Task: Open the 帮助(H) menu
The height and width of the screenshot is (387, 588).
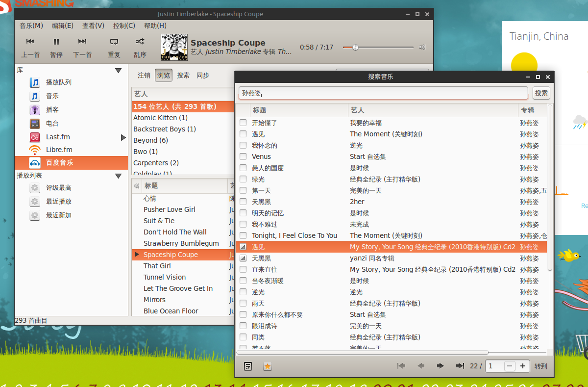Action: coord(155,26)
